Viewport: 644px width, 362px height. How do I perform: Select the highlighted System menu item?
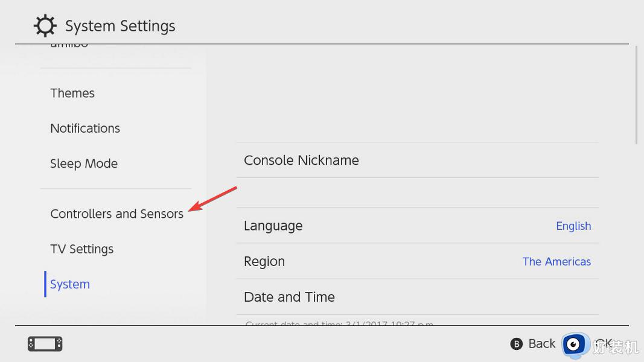(70, 284)
